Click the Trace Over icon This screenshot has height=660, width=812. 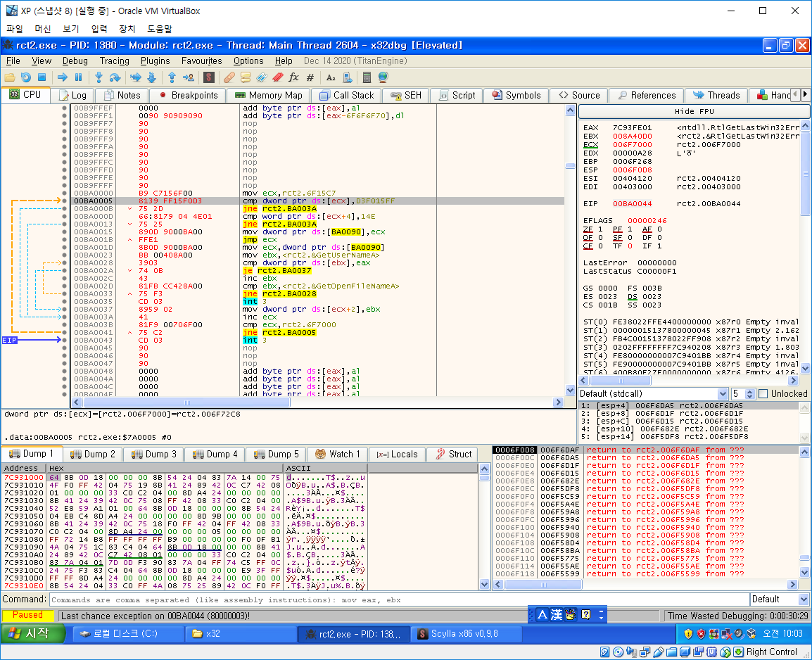point(152,77)
